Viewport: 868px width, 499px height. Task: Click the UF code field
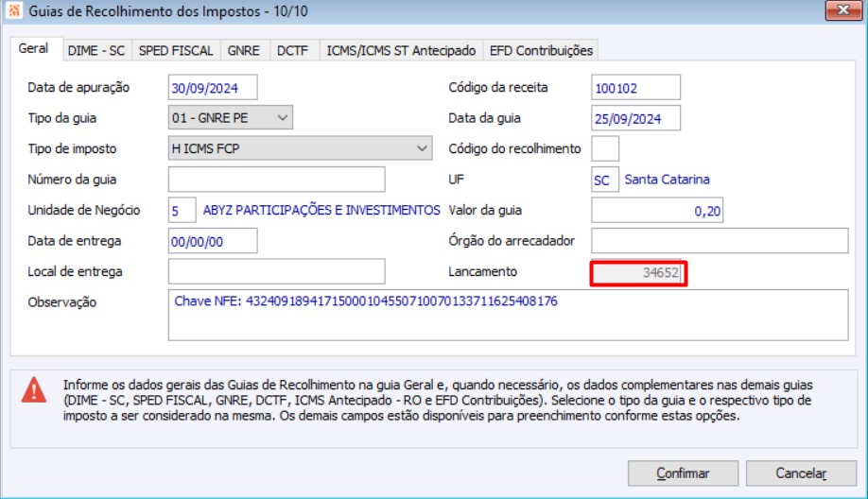tap(605, 180)
